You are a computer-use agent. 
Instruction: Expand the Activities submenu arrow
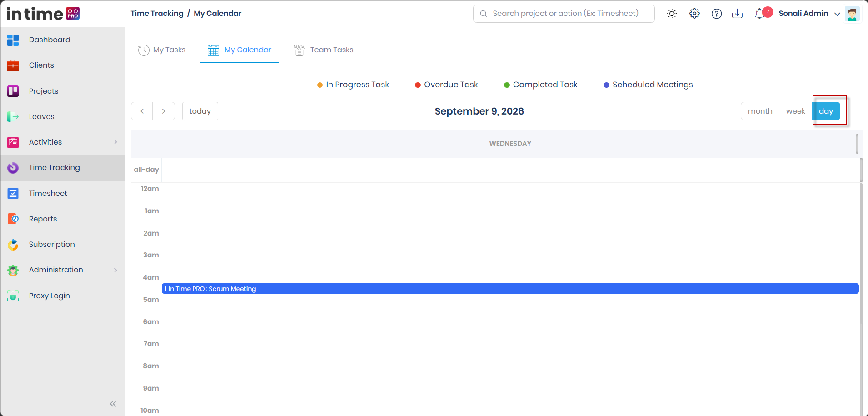pos(115,142)
